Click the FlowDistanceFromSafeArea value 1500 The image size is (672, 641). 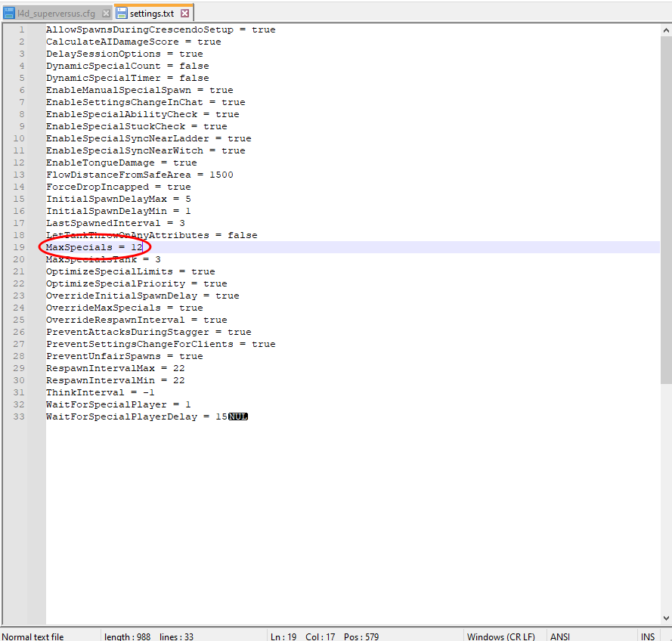(221, 175)
